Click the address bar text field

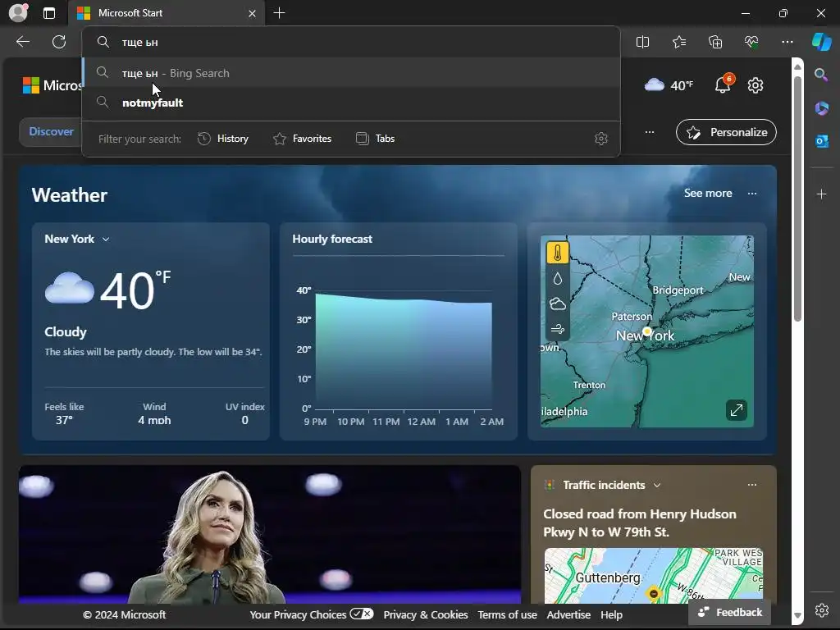(351, 42)
